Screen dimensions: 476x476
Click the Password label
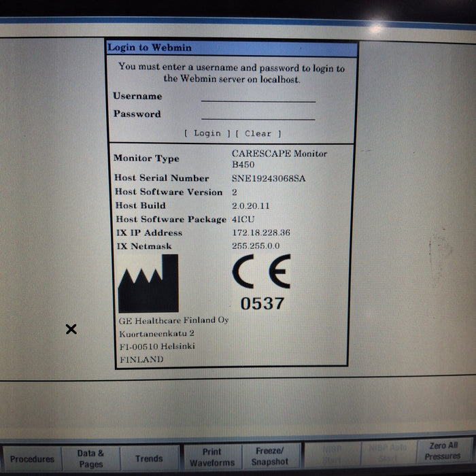click(x=137, y=114)
